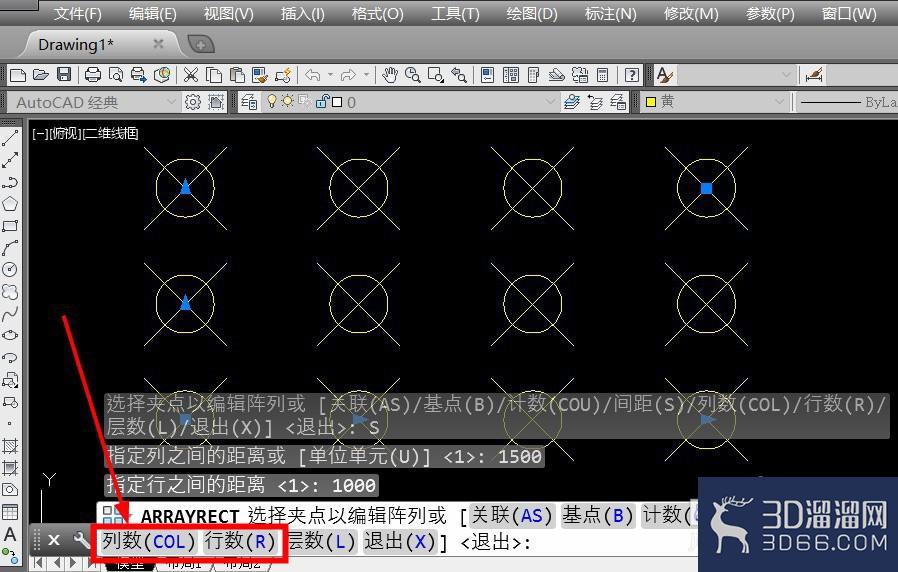Viewport: 898px width, 572px height.
Task: Toggle layer 0 lock padlock icon
Action: [322, 102]
